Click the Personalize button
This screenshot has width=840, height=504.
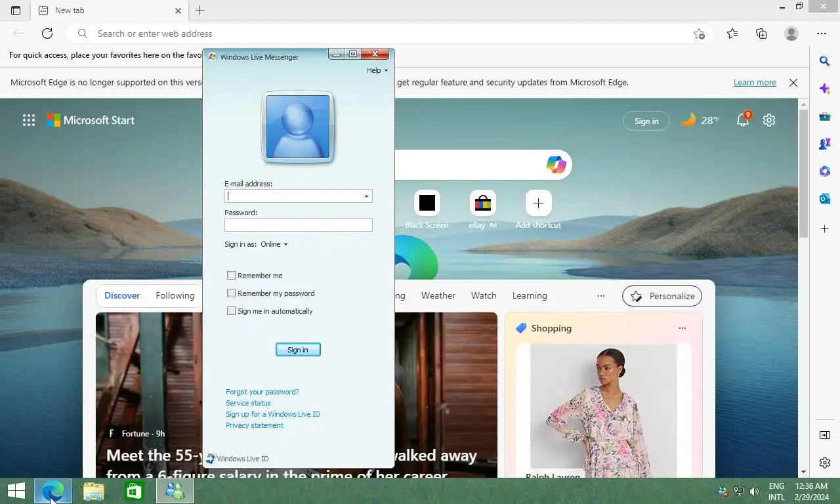(x=662, y=296)
